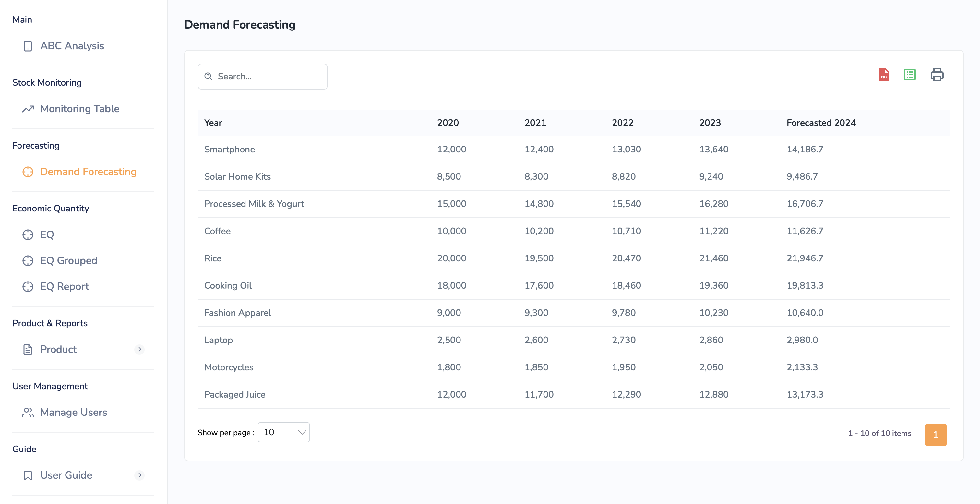980x504 pixels.
Task: Click pagination page 1 button
Action: click(x=935, y=434)
